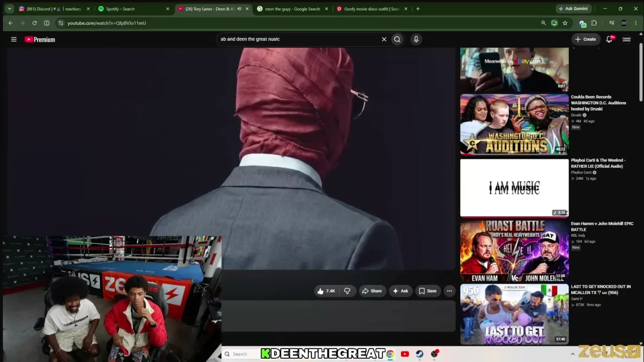
Task: Go back in browser history
Action: coord(10,23)
